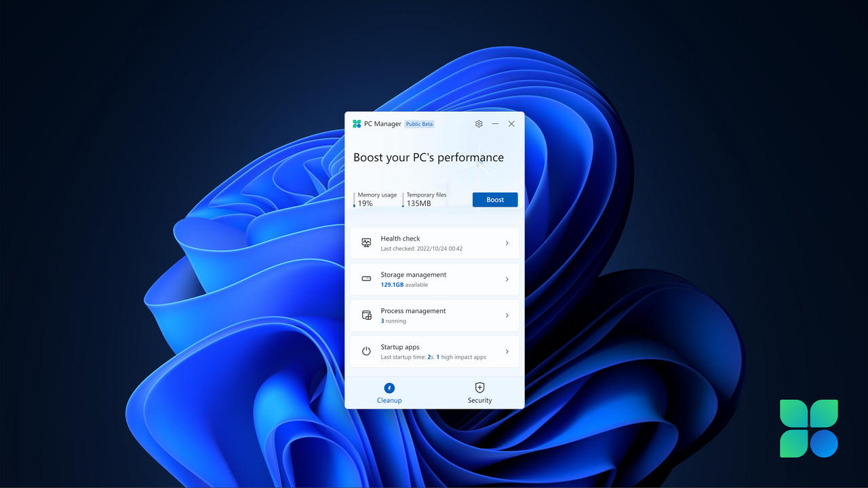Image resolution: width=868 pixels, height=488 pixels.
Task: Click the Process management window icon
Action: coord(366,315)
